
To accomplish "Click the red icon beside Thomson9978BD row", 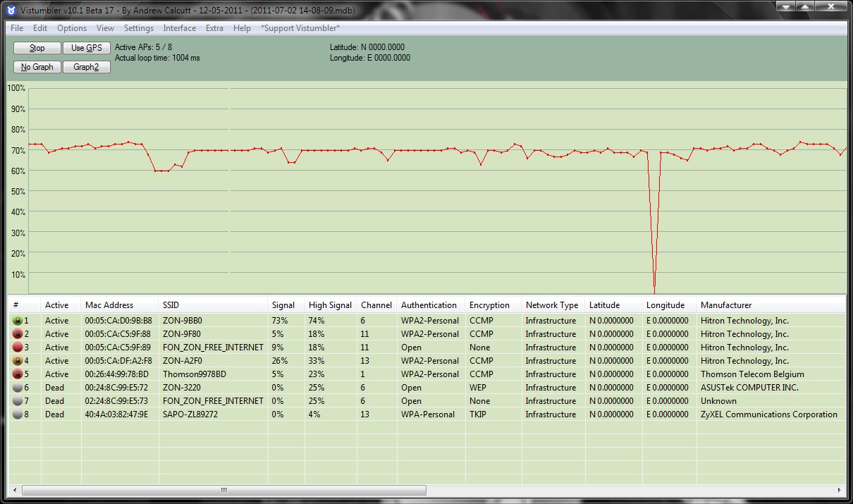I will (x=18, y=374).
